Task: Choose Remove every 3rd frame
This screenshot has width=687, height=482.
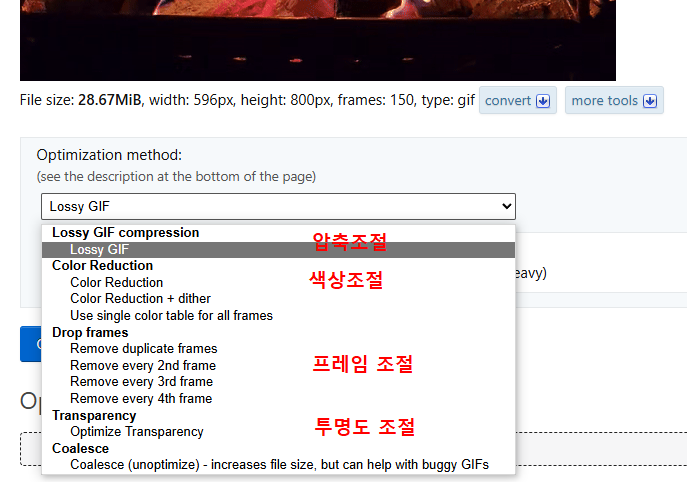Action: pyautogui.click(x=278, y=382)
